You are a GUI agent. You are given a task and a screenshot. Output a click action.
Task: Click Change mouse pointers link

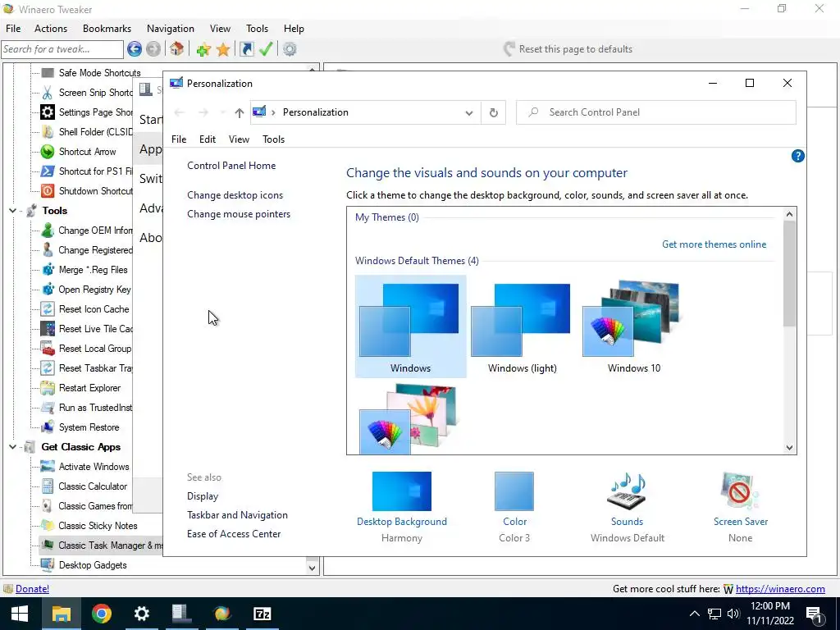tap(239, 214)
